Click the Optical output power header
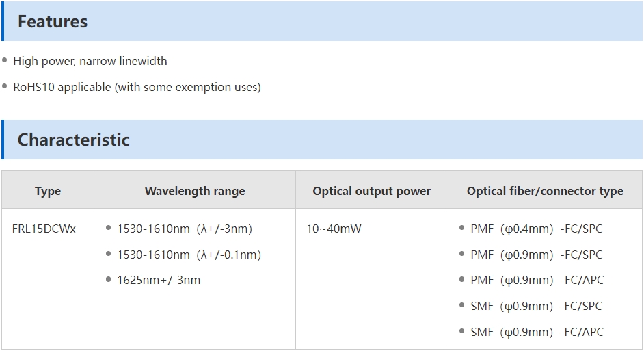Screen dimensions: 644x351 point(372,191)
